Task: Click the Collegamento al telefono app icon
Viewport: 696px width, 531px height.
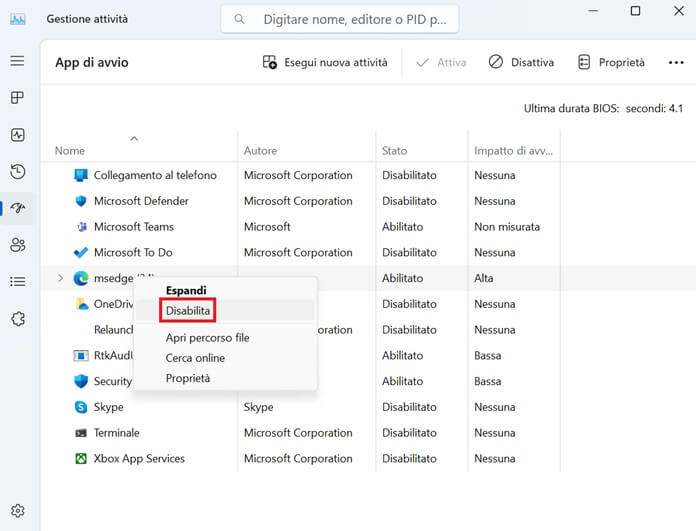Action: pyautogui.click(x=81, y=175)
